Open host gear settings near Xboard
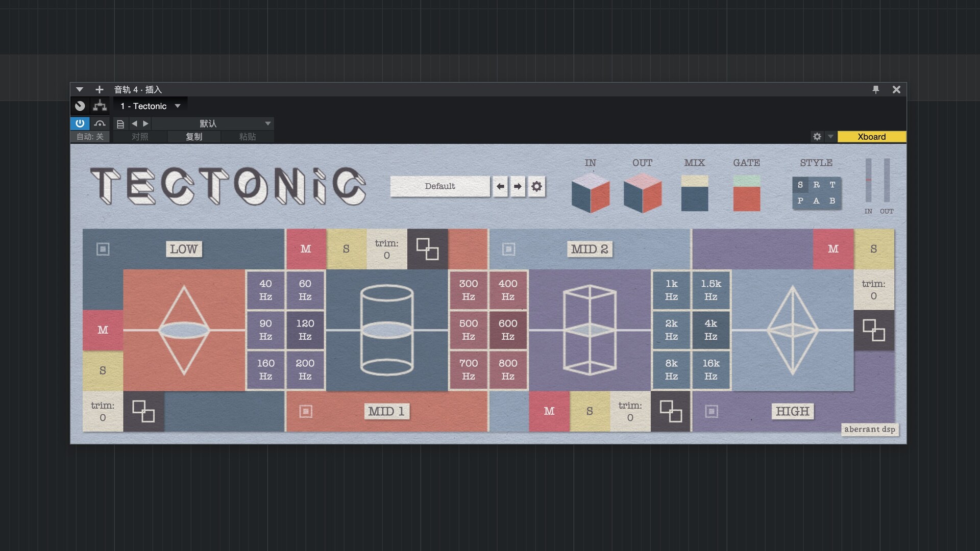980x551 pixels. (x=817, y=137)
